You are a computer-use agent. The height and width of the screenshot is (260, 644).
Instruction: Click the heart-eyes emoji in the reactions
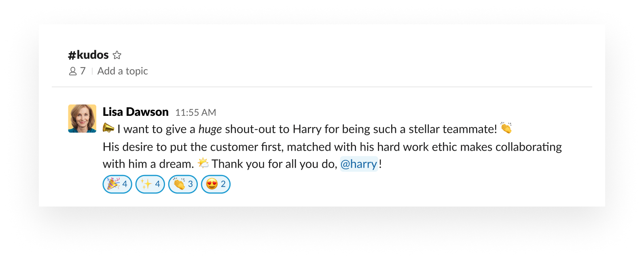click(212, 184)
